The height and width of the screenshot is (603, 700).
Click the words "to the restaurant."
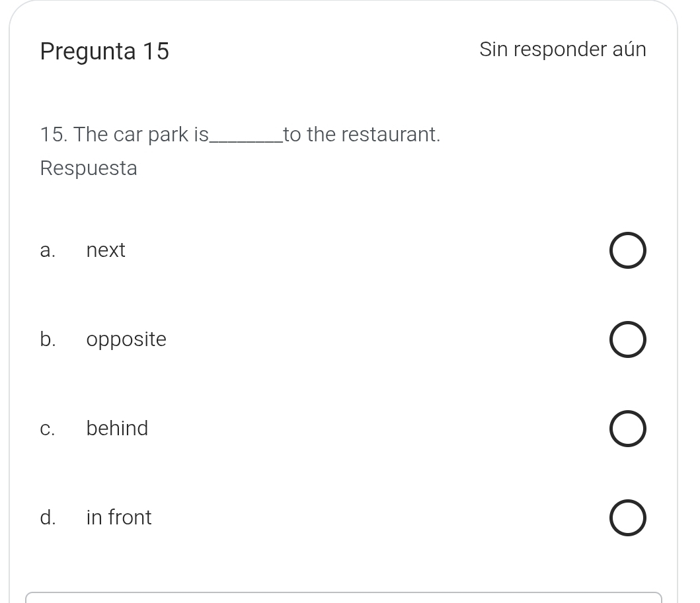(362, 135)
